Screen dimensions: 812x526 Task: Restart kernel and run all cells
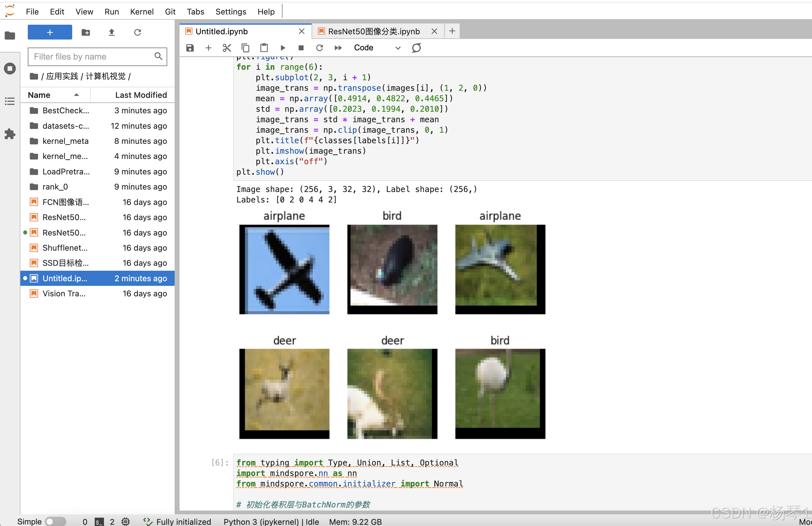338,48
